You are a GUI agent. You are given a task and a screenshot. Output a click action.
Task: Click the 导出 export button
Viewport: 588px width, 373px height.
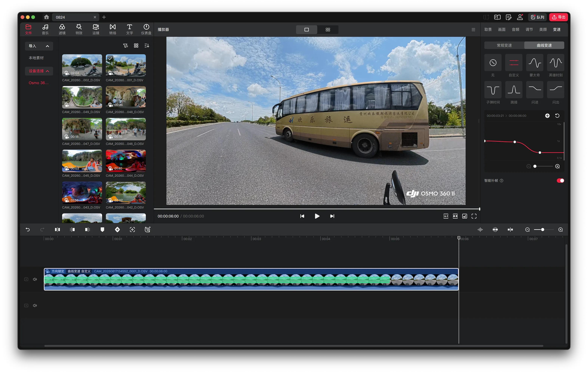tap(559, 17)
